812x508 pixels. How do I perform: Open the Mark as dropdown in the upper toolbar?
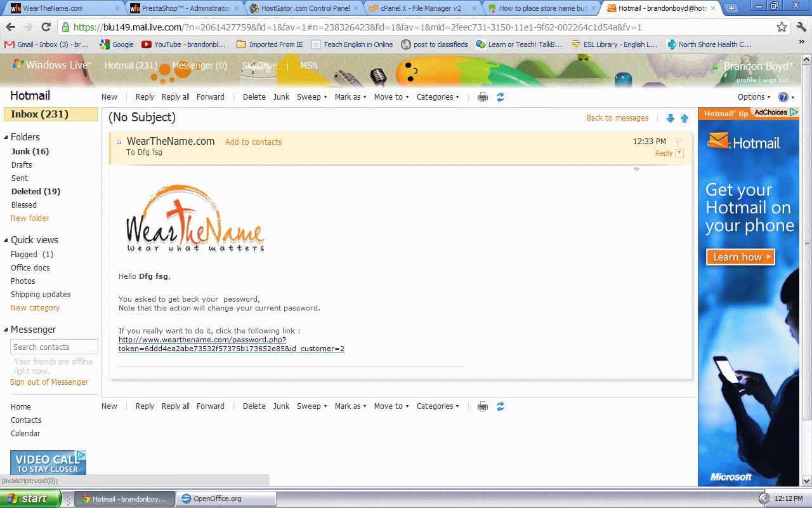point(350,97)
